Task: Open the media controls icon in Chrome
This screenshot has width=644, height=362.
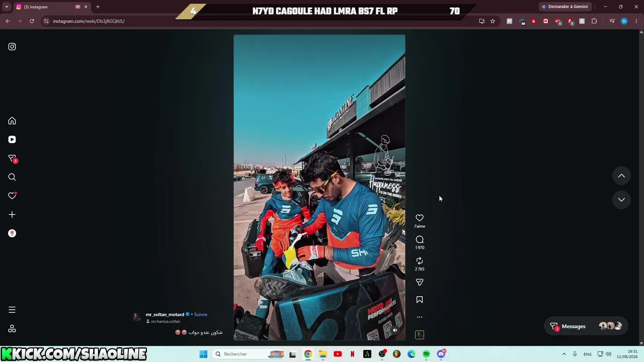Action: click(612, 21)
